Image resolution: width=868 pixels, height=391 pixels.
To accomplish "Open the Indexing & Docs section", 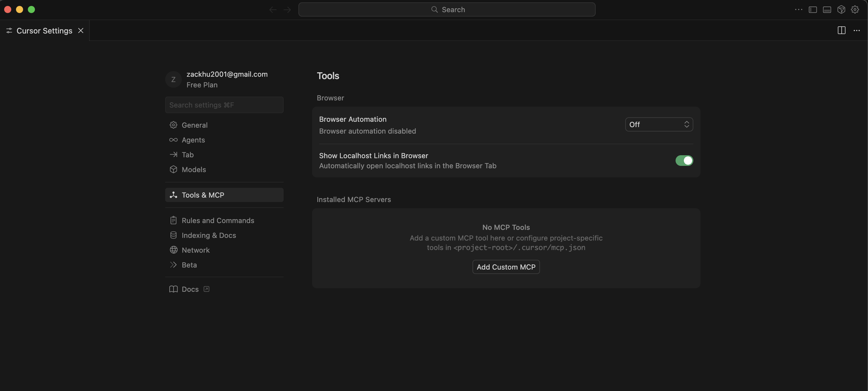I will [209, 235].
